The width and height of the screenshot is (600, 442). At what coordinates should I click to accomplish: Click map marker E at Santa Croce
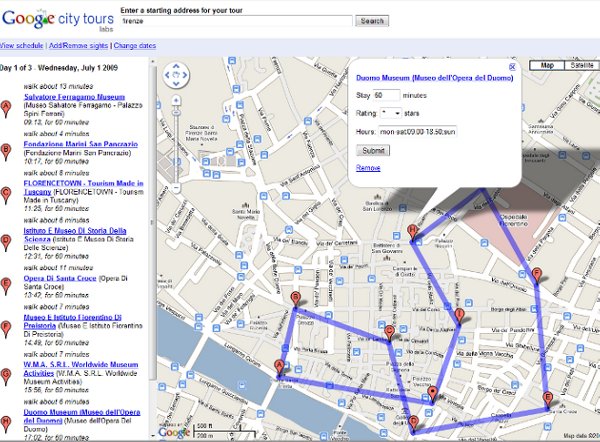click(548, 400)
